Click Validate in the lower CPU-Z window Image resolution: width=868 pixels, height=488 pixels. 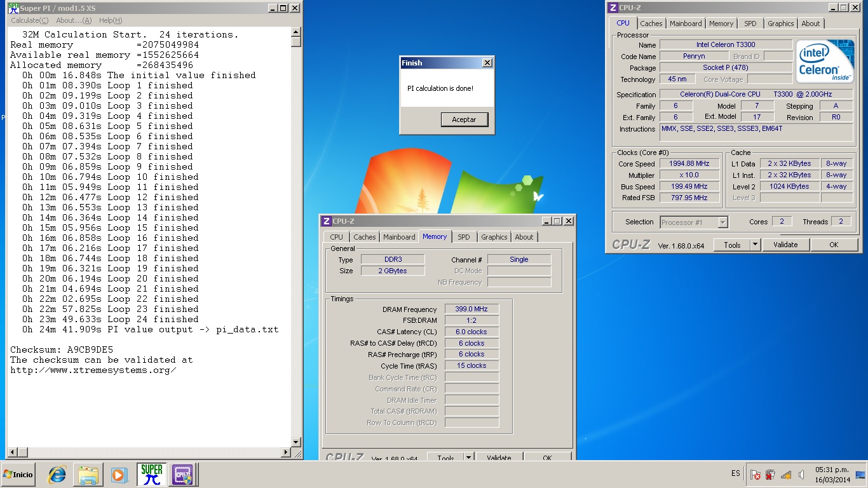499,457
